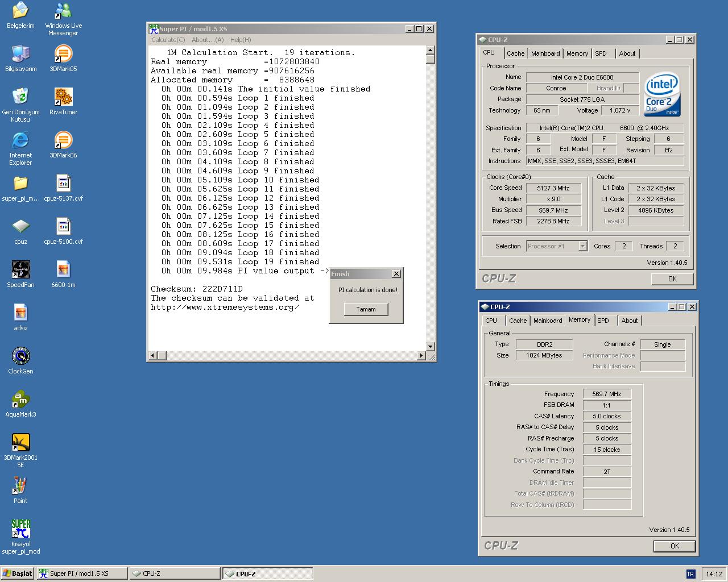Click Super PI horizontal scrollbar left arrow

coord(152,356)
